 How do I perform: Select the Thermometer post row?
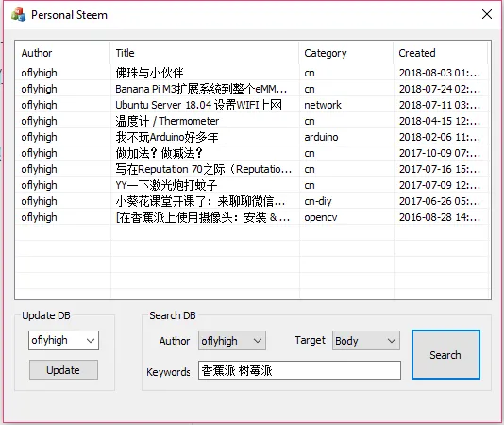coord(252,121)
